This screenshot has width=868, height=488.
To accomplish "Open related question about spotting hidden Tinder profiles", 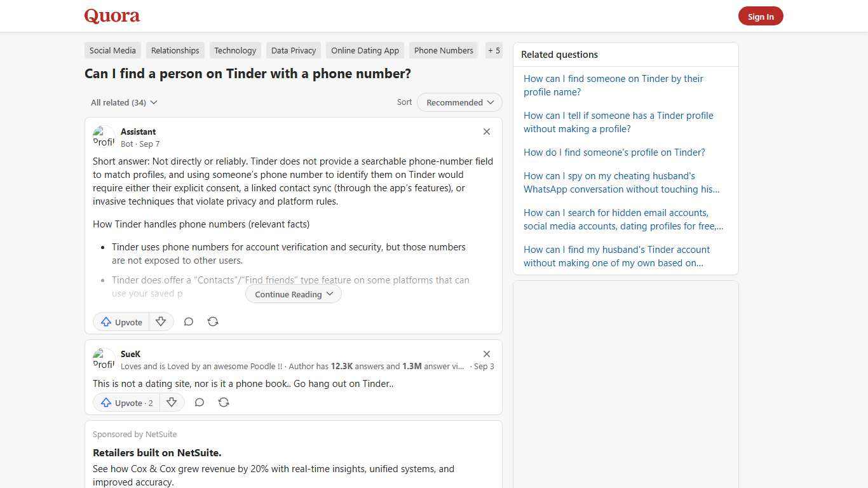I will [618, 122].
